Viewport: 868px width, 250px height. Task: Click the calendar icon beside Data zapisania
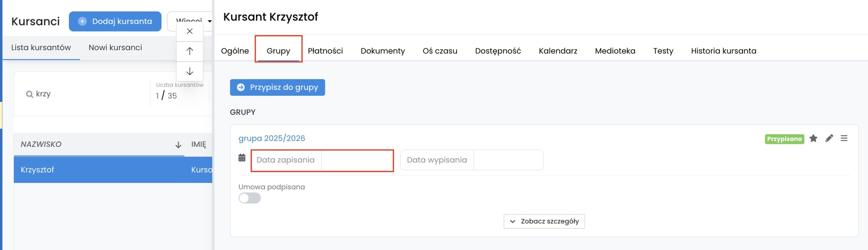click(x=242, y=158)
